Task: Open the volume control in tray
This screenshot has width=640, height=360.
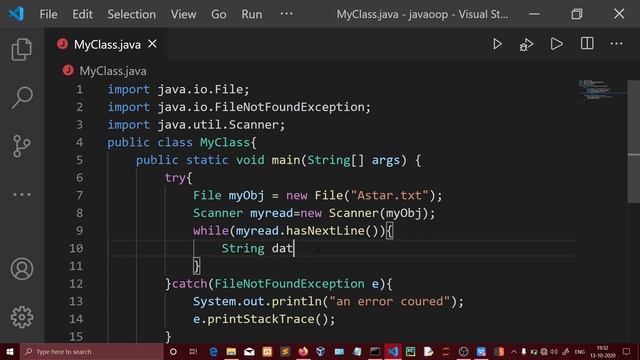Action: point(554,351)
